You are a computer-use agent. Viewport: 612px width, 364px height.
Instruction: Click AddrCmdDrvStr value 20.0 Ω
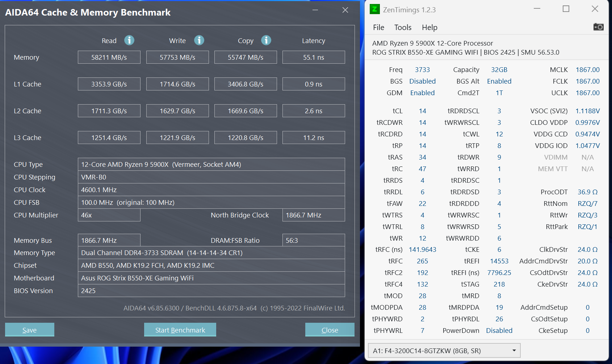[587, 261]
